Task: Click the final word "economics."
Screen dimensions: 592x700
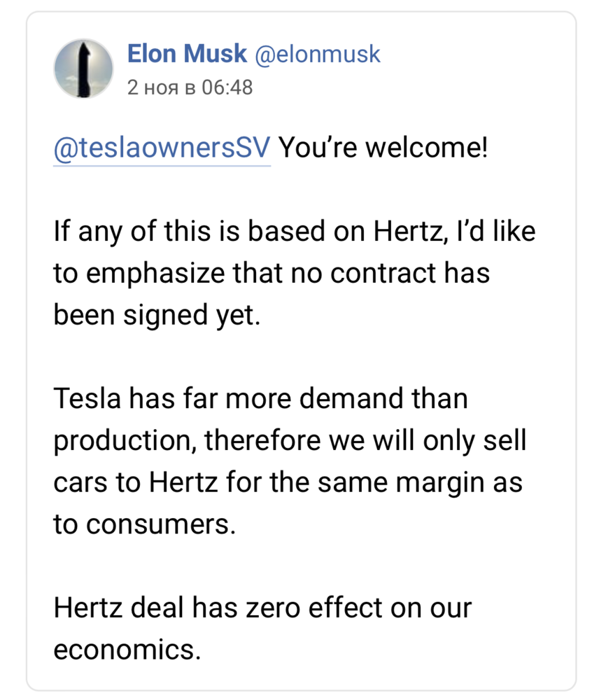Action: [x=127, y=649]
